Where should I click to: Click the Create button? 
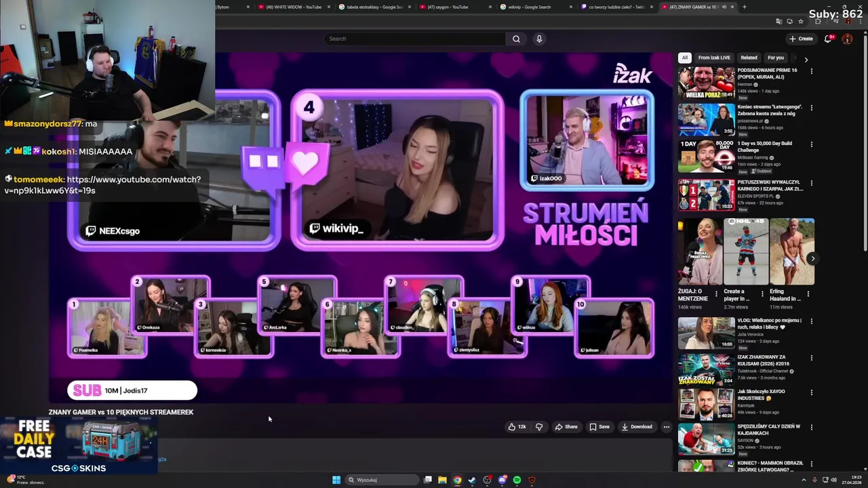click(x=802, y=39)
